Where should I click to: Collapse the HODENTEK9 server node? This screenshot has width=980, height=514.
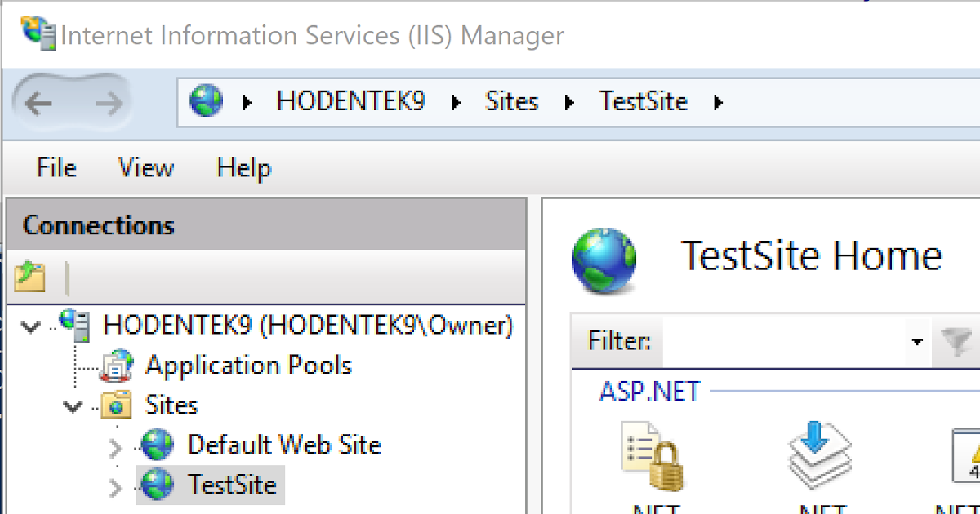pyautogui.click(x=29, y=325)
